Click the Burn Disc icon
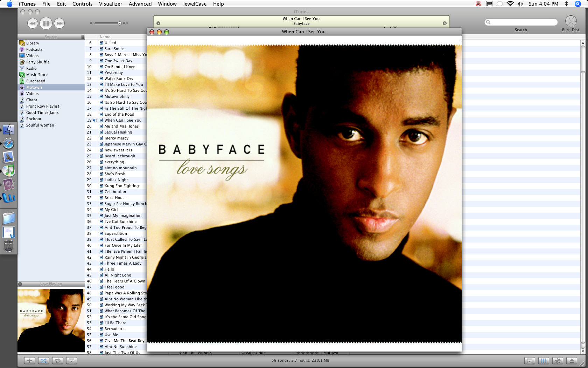 point(571,21)
